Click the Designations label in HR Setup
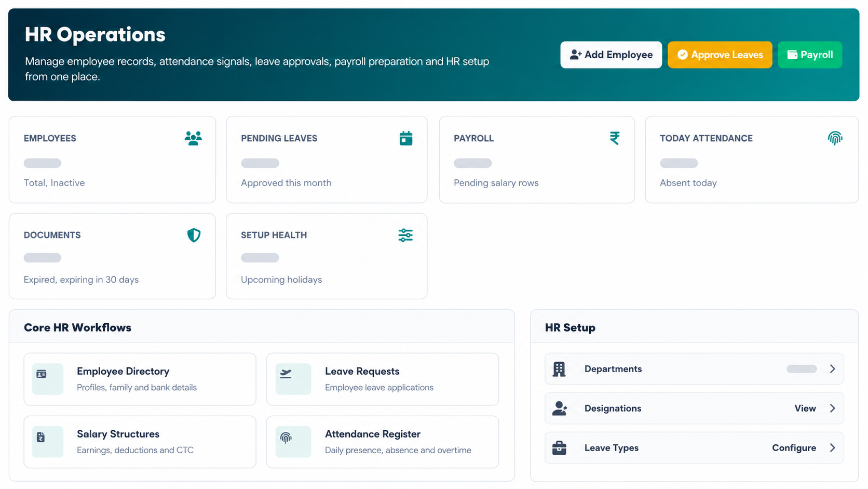This screenshot has height=489, width=868. coord(613,408)
